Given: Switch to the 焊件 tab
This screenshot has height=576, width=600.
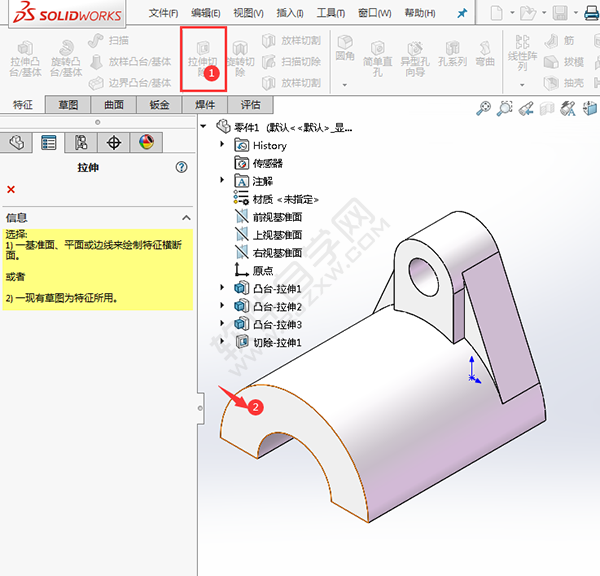Looking at the screenshot, I should click(205, 104).
